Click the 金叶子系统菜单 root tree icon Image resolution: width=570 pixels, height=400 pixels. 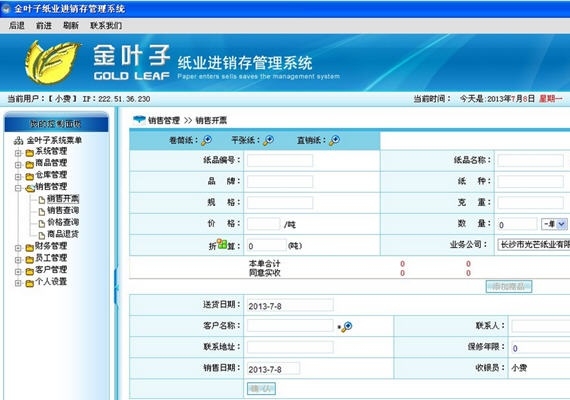(18, 141)
